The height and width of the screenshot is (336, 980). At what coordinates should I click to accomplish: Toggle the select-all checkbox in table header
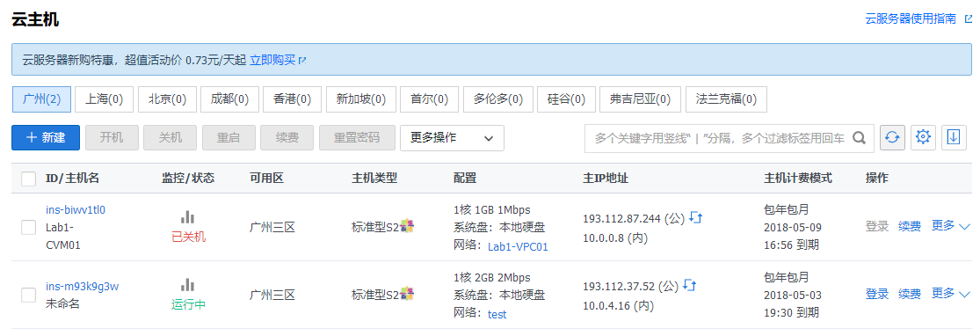pyautogui.click(x=29, y=179)
